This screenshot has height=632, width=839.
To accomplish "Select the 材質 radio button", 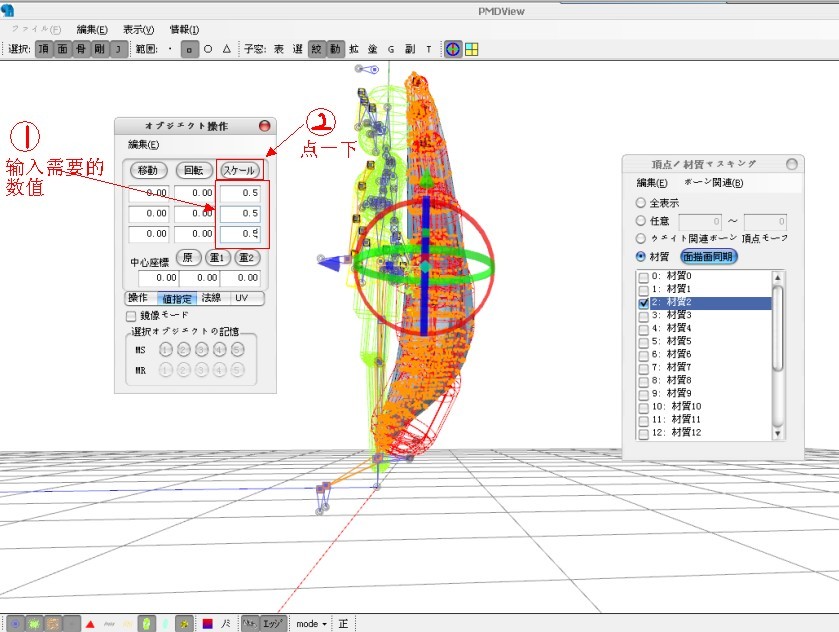I will point(640,256).
